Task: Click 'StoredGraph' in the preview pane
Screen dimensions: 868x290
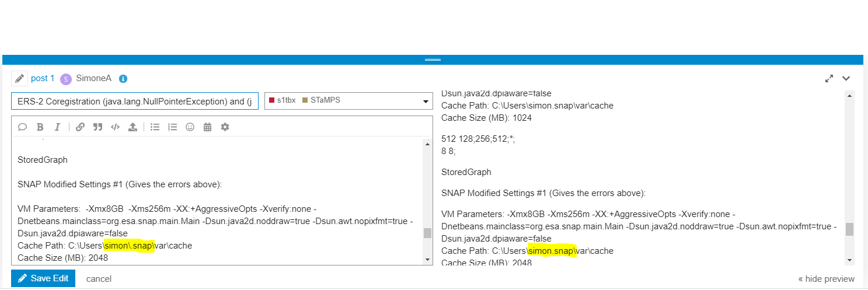Action: click(466, 172)
